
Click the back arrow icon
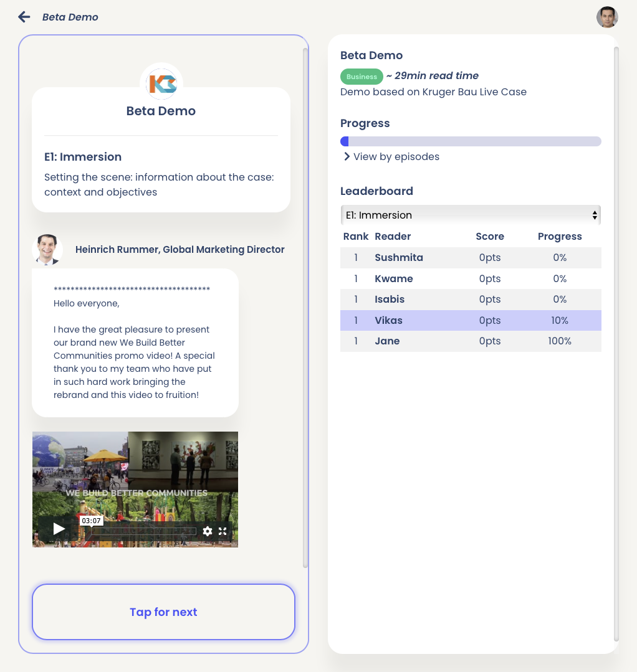click(24, 17)
